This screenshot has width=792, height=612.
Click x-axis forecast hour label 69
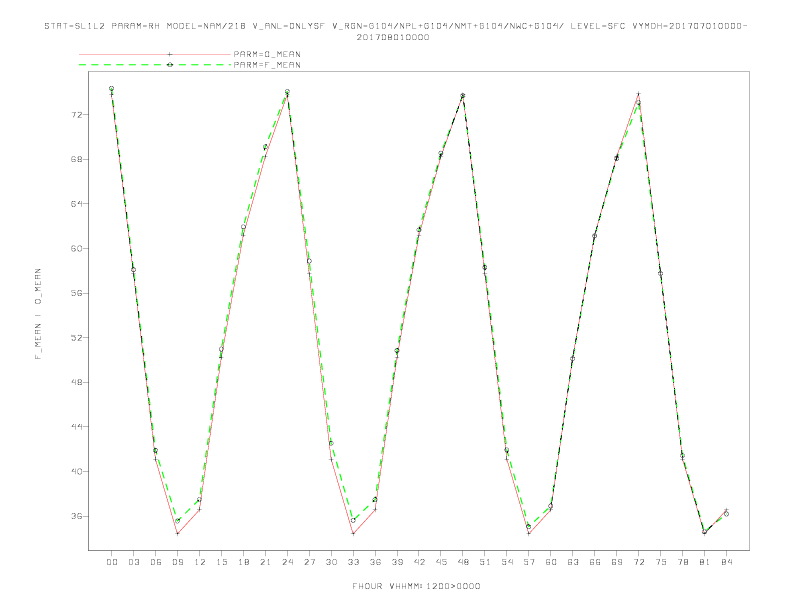(617, 562)
